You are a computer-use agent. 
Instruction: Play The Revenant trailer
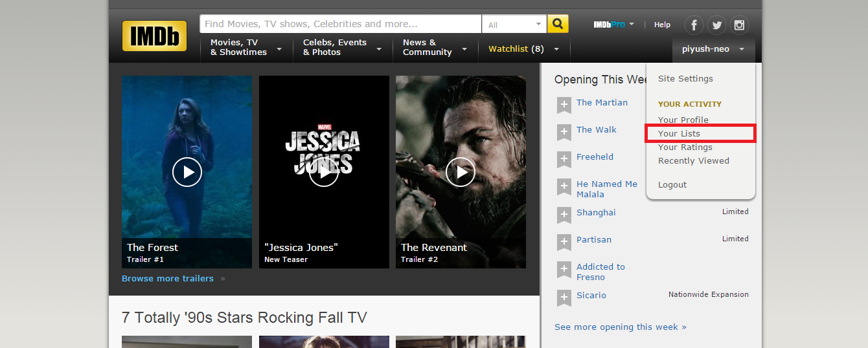click(x=461, y=172)
